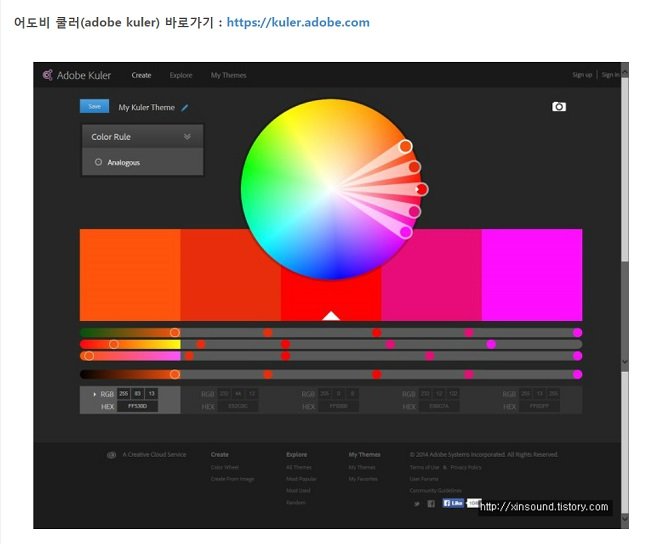Open the Facebook icon in footer
Screen dimensions: 650x544
[x=431, y=503]
